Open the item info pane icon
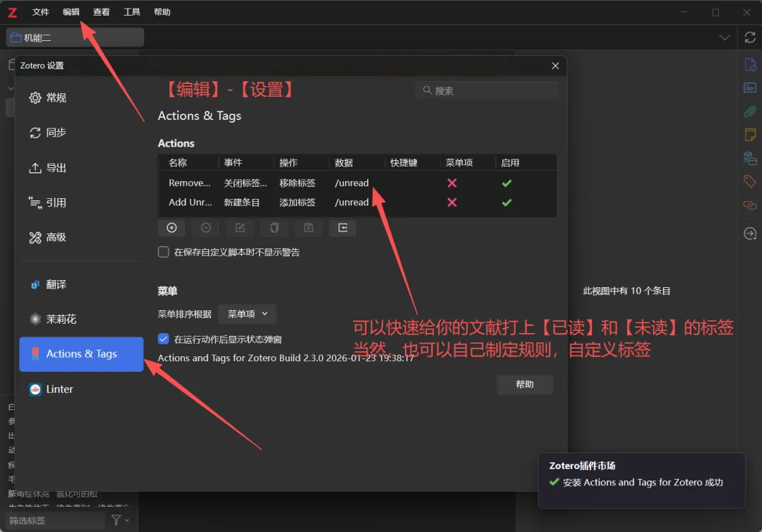 [x=750, y=65]
